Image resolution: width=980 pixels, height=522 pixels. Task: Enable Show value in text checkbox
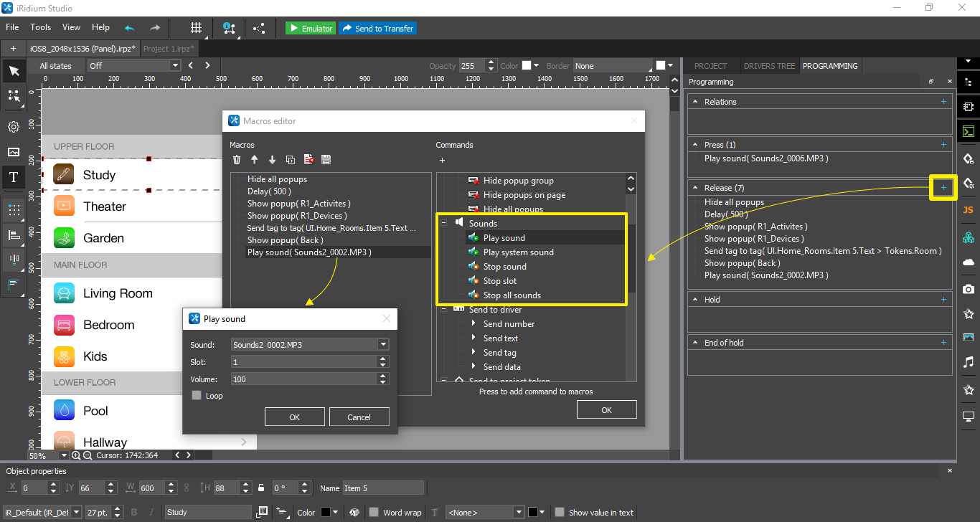560,513
